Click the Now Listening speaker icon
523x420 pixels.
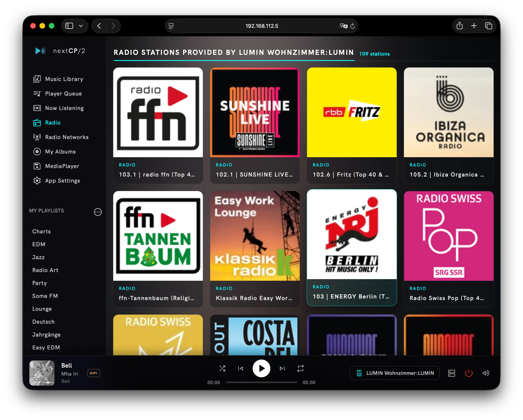(37, 108)
